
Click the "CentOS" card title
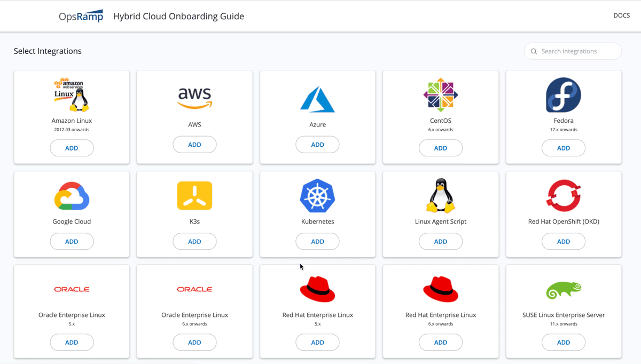[x=441, y=121]
